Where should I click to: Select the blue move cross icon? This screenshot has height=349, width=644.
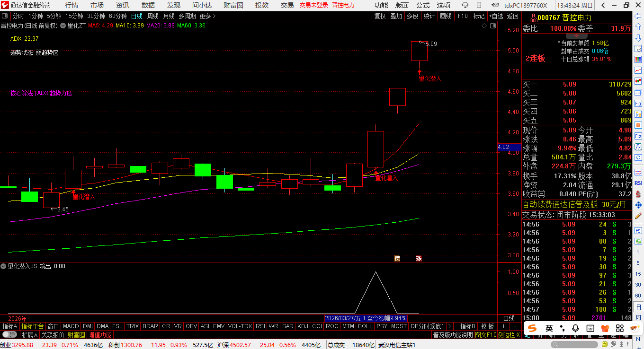point(638,205)
